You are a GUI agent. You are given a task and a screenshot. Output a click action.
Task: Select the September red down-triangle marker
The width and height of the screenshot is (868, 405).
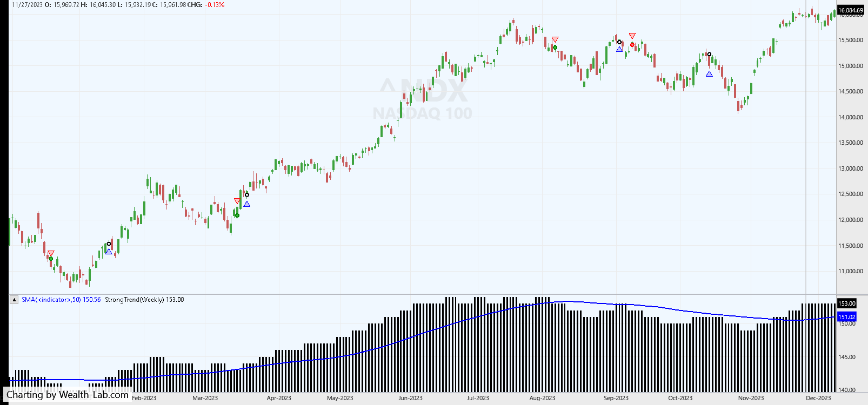pyautogui.click(x=632, y=36)
